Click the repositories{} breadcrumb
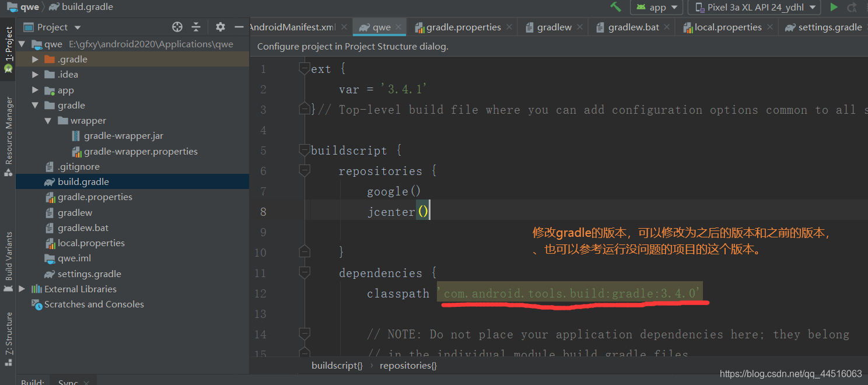Screen dimensions: 868x385 (408, 365)
